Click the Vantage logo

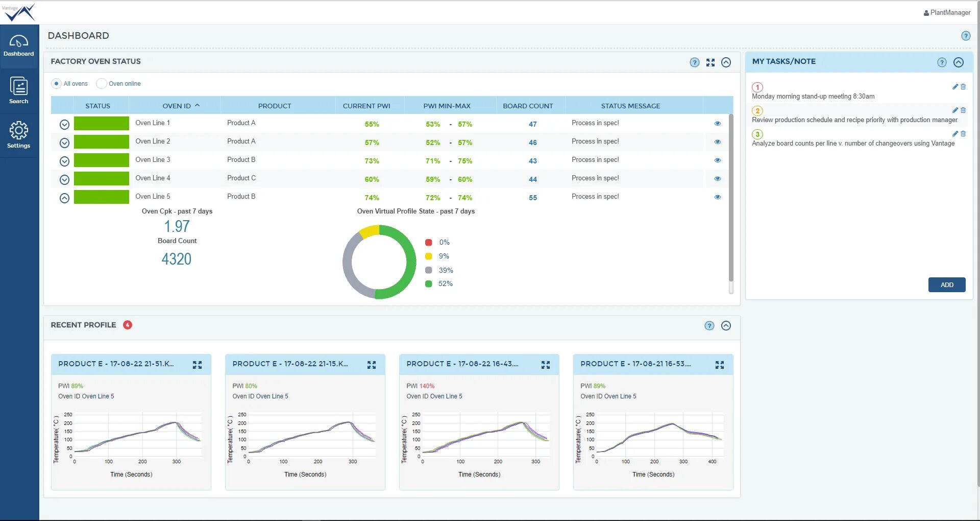19,12
